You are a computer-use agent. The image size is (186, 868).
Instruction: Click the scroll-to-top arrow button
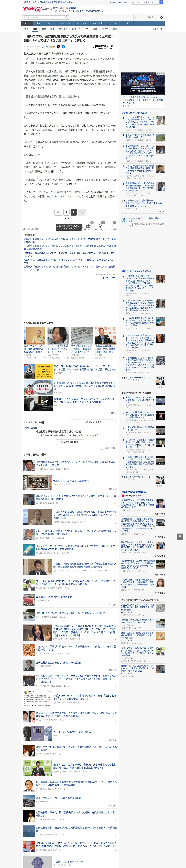[180, 536]
